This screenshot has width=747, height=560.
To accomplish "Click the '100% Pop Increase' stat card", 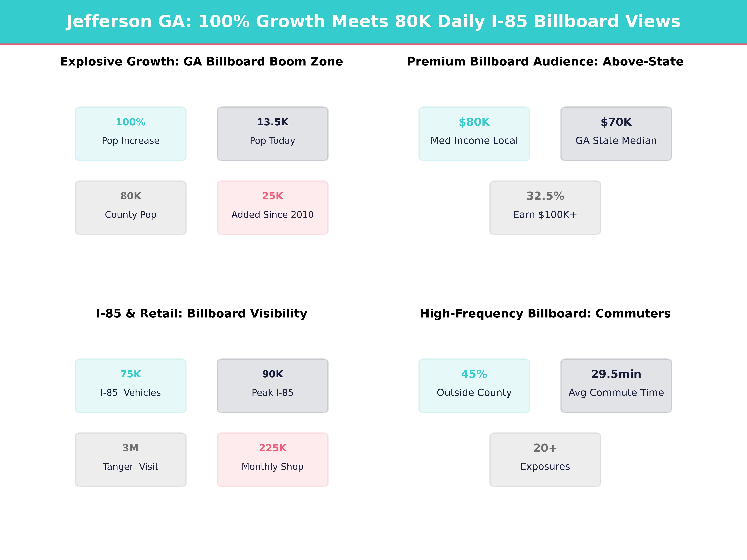I will pyautogui.click(x=130, y=134).
